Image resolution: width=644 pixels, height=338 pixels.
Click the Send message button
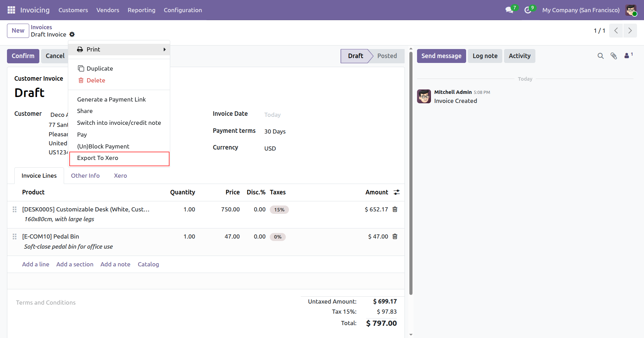[x=441, y=56]
